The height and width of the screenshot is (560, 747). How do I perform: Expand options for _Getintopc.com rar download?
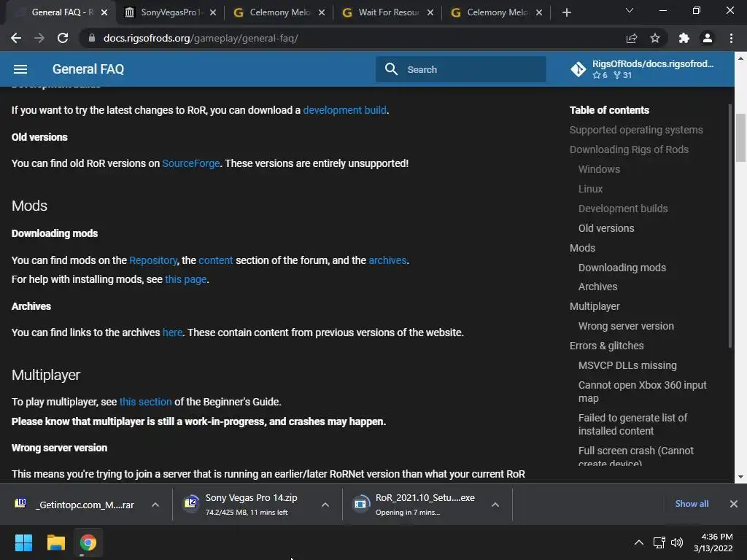[155, 505]
